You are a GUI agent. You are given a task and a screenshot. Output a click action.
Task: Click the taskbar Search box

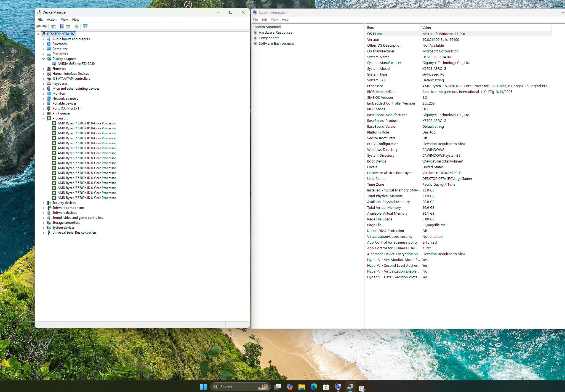coord(240,387)
